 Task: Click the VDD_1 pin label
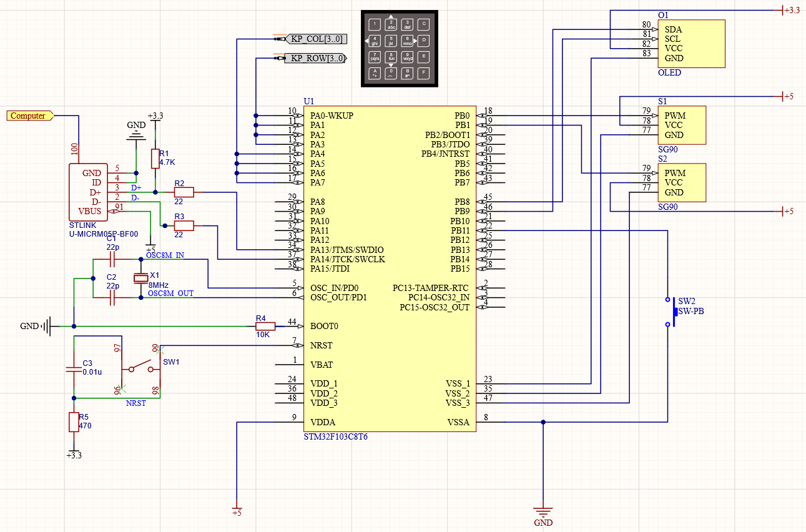[324, 384]
